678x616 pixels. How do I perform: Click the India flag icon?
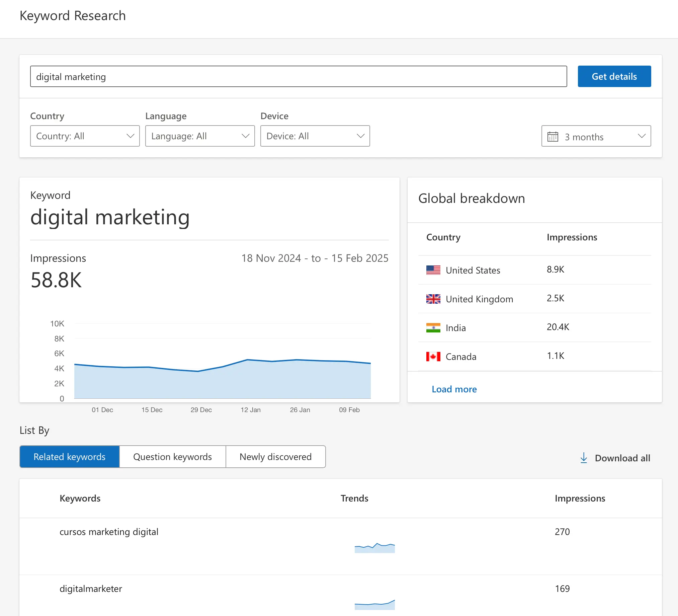(x=433, y=328)
